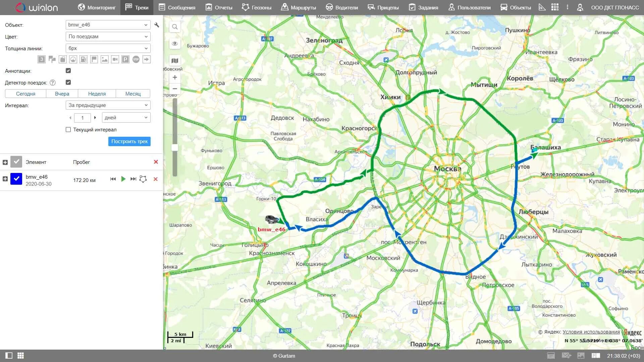644x362 pixels.
Task: Play the bmw_e46 track
Action: tap(123, 179)
